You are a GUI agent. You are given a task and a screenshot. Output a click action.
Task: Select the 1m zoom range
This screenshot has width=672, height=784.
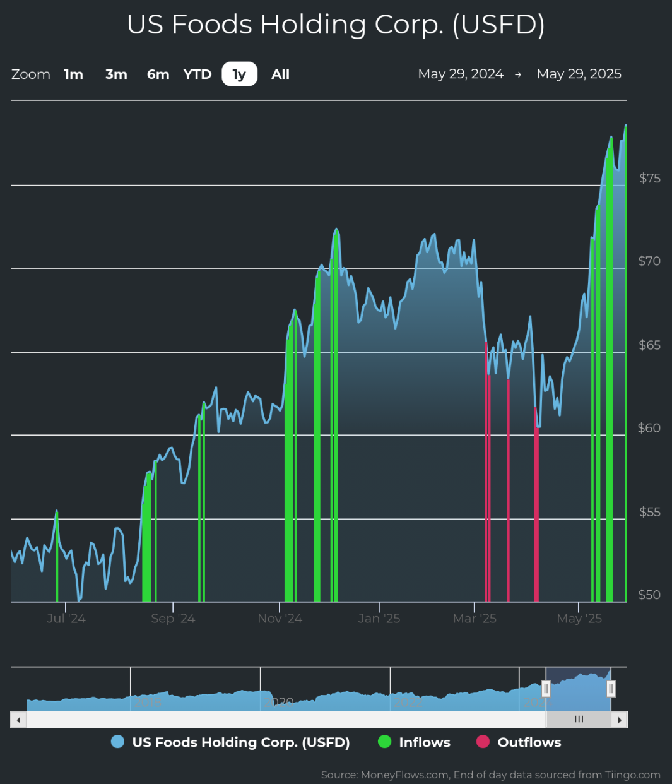[74, 74]
